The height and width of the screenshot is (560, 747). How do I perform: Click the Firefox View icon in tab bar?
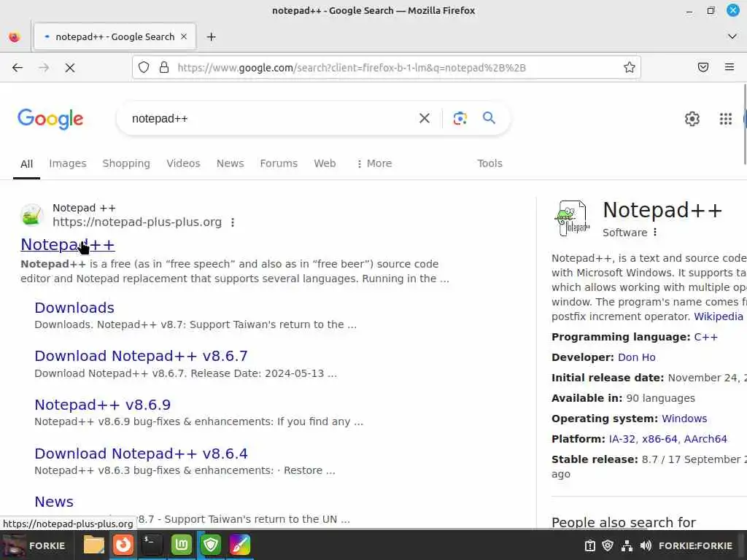(x=15, y=36)
